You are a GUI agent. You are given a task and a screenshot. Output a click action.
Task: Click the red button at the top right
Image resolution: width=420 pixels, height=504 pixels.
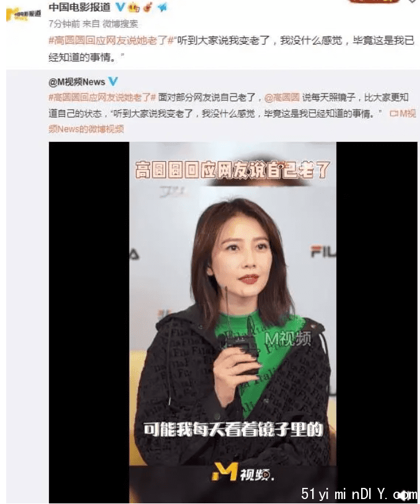pyautogui.click(x=374, y=1)
